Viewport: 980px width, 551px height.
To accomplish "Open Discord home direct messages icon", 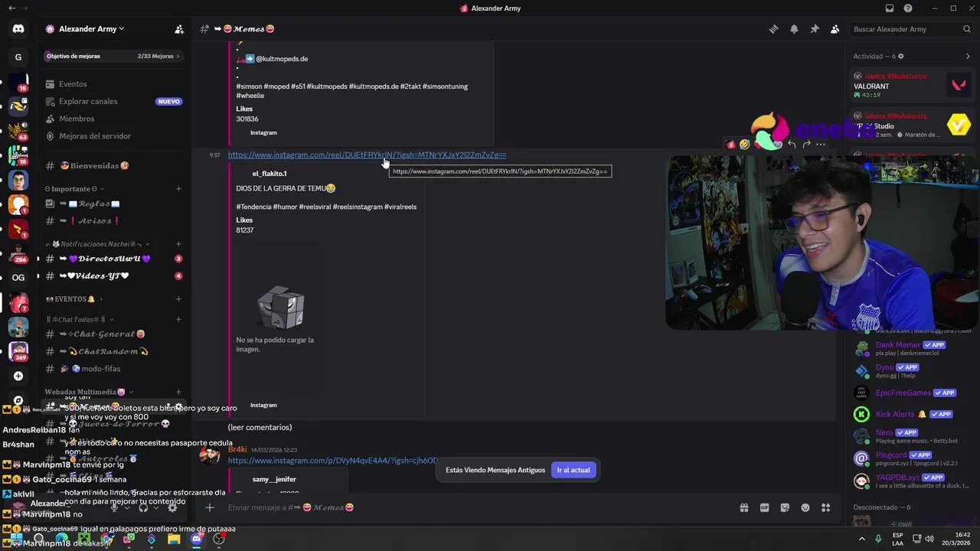I will pos(18,29).
